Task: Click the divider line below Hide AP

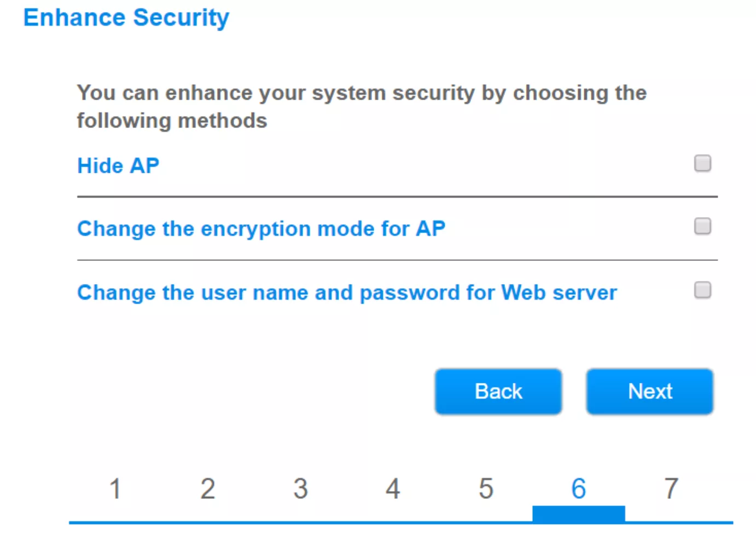Action: pyautogui.click(x=397, y=196)
